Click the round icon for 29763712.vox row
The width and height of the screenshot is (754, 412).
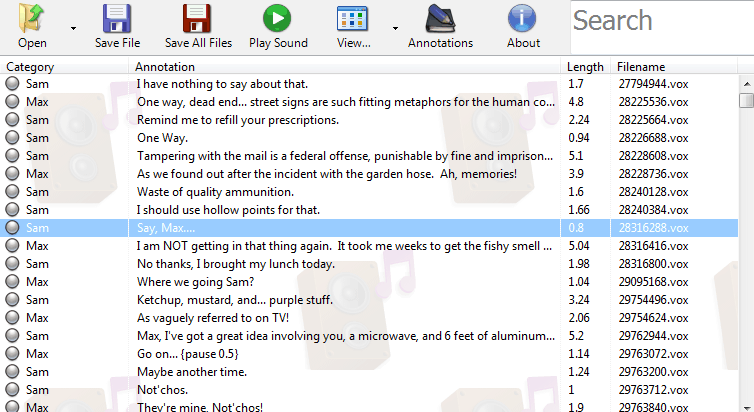coord(12,389)
